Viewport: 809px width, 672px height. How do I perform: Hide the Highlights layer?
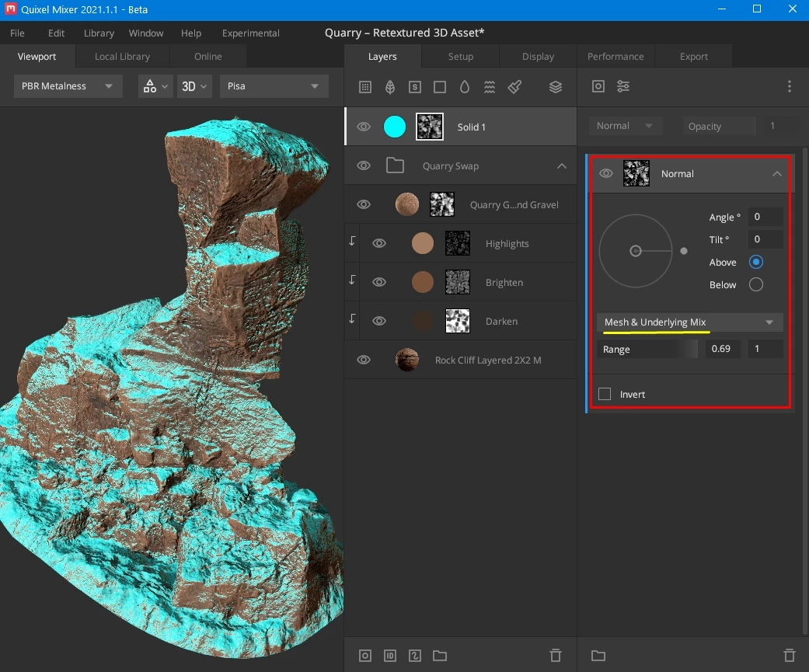(379, 243)
